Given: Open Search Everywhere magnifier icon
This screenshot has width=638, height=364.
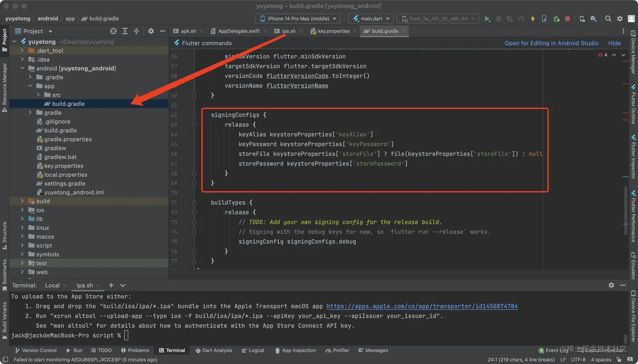Looking at the screenshot, I should tap(608, 19).
